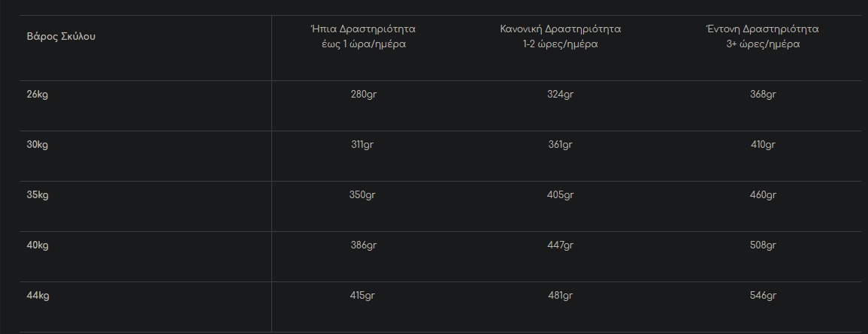This screenshot has height=334, width=868.
Task: Select the Ήπια Δραστηριότητα column header
Action: coord(362,36)
